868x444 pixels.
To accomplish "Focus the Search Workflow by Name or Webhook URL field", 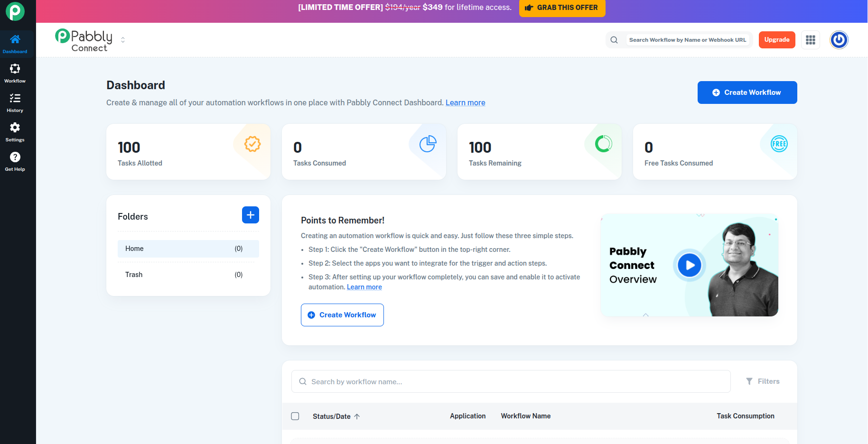I will 688,40.
